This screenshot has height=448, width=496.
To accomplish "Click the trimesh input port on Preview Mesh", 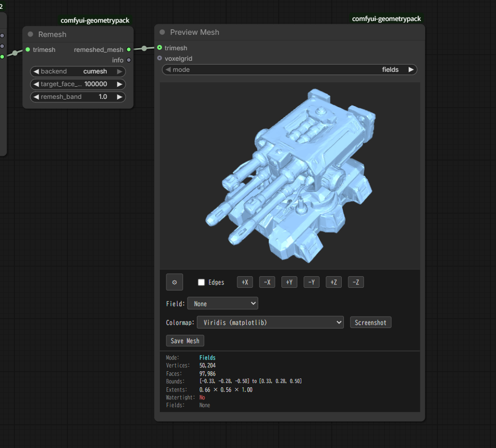I will [160, 48].
